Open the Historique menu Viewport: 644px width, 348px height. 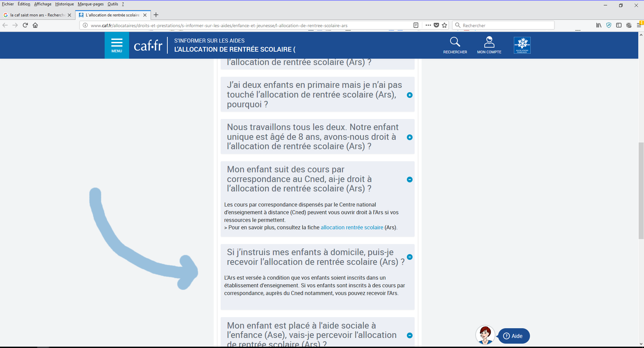tap(64, 4)
